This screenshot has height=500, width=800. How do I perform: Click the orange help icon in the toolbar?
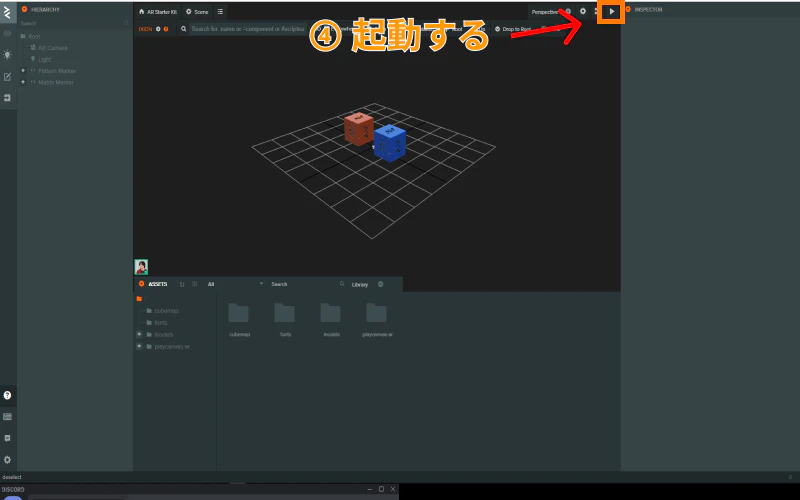coord(166,29)
